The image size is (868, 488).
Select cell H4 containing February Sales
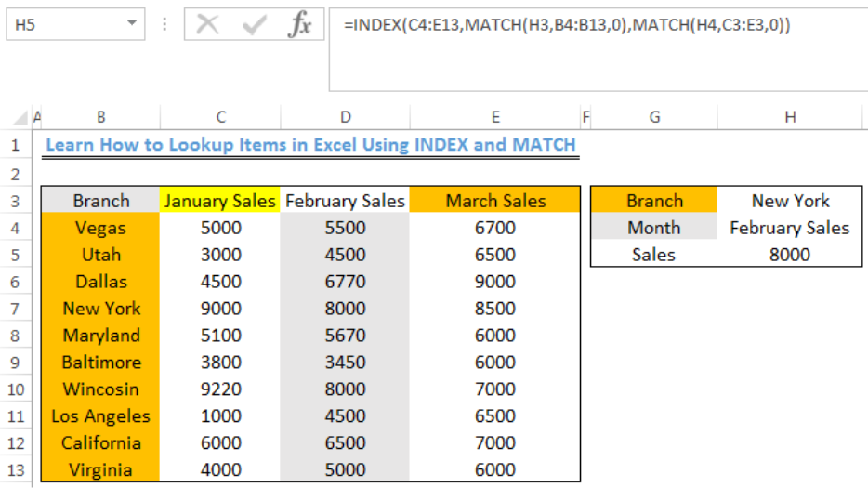point(789,228)
